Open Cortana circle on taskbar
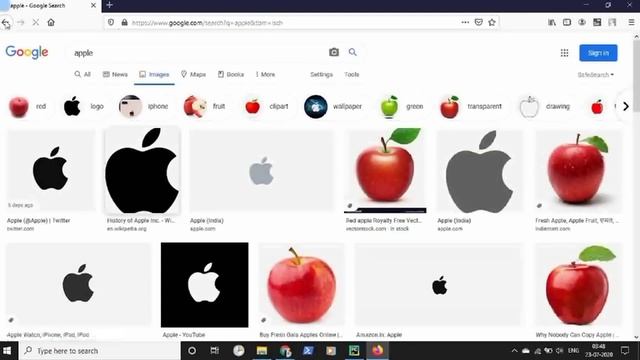Image resolution: width=640 pixels, height=360 pixels. pos(192,351)
